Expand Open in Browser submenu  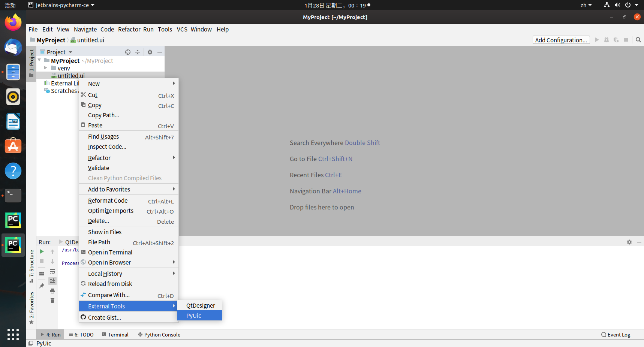tap(129, 262)
